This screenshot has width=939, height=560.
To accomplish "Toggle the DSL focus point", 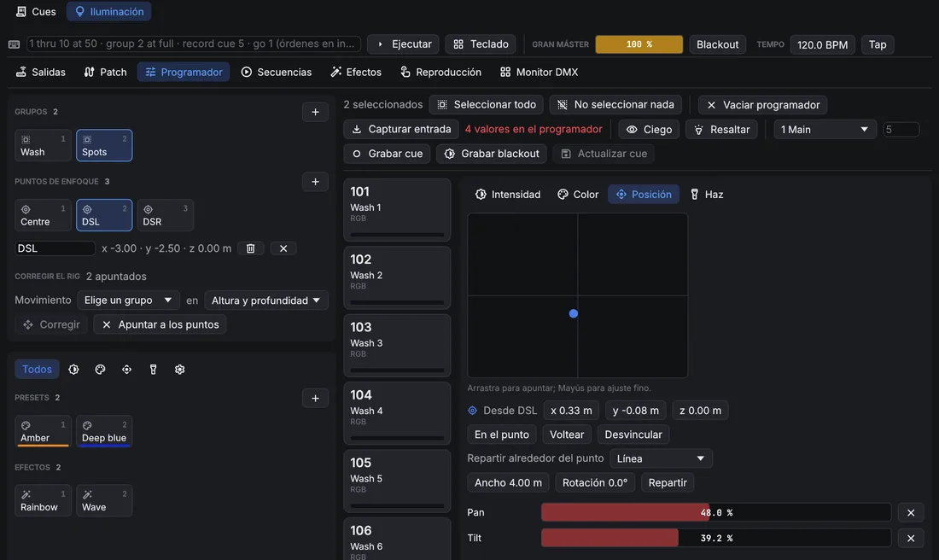I will (104, 214).
